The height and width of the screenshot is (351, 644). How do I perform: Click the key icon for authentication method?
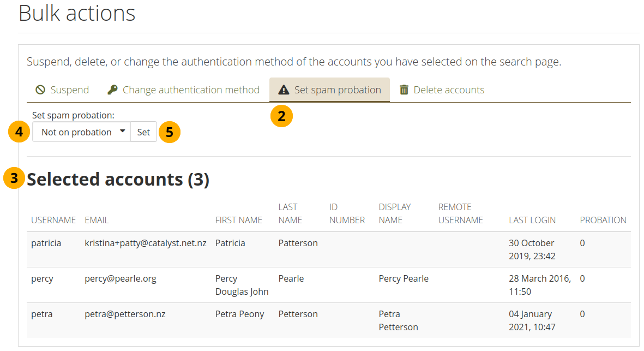112,90
